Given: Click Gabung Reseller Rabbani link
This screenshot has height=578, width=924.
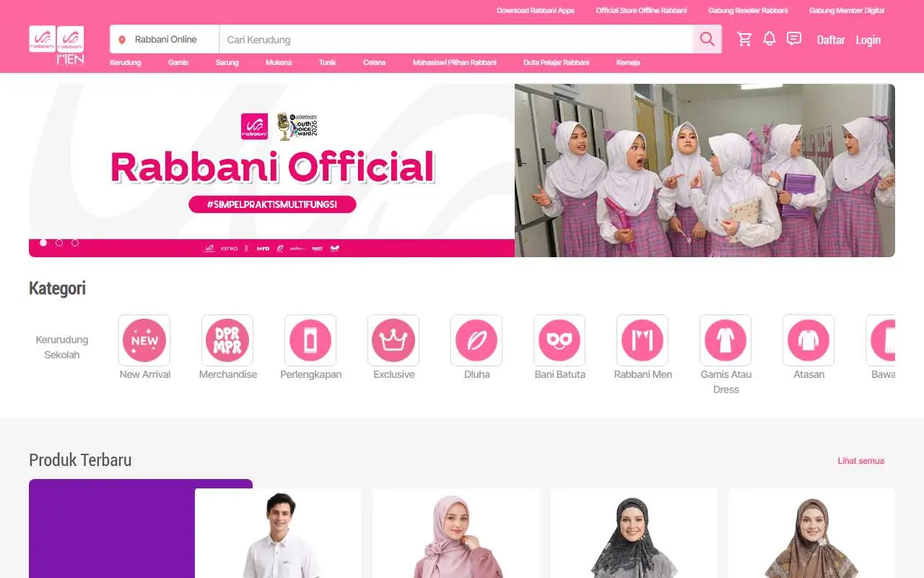Looking at the screenshot, I should (748, 10).
